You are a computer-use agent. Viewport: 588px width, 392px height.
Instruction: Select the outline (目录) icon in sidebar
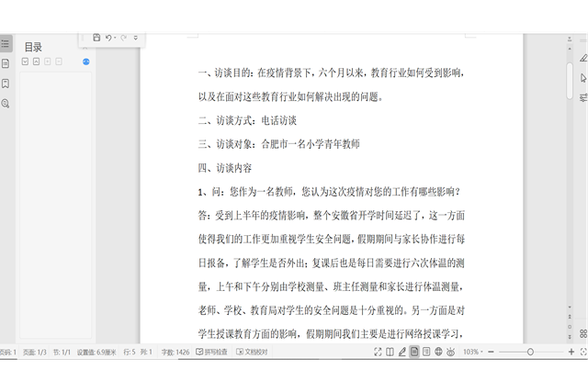coord(6,43)
